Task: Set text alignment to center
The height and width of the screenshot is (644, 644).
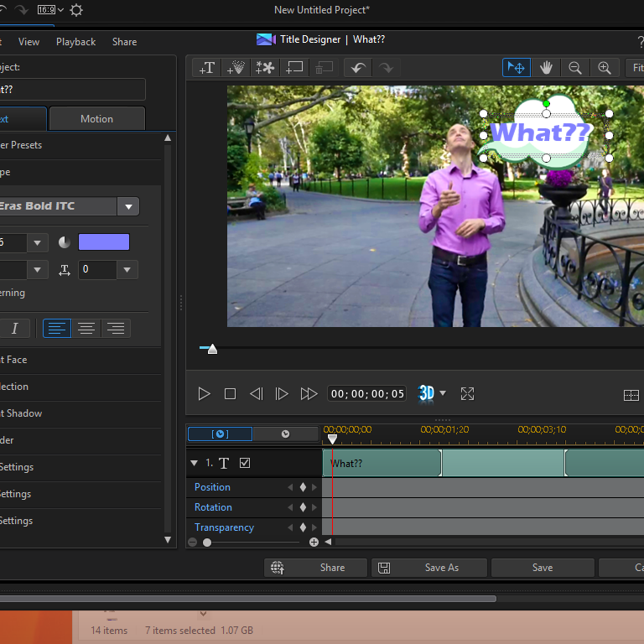Action: tap(86, 328)
